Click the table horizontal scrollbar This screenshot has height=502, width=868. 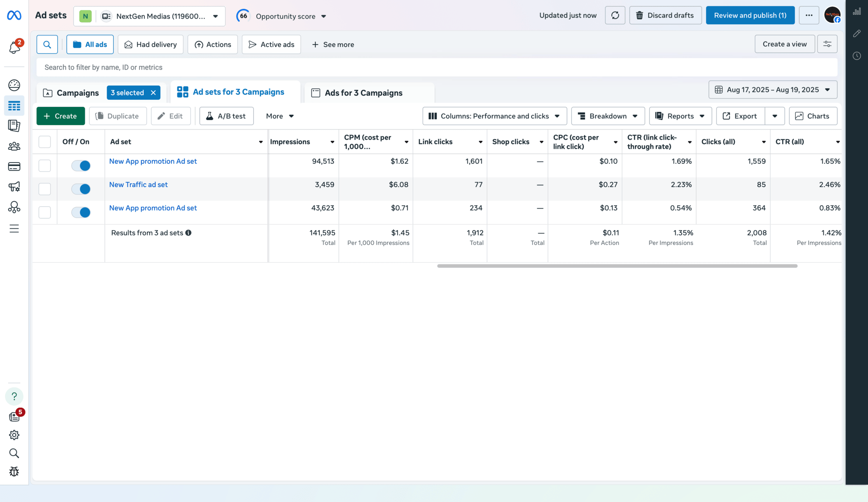click(617, 266)
